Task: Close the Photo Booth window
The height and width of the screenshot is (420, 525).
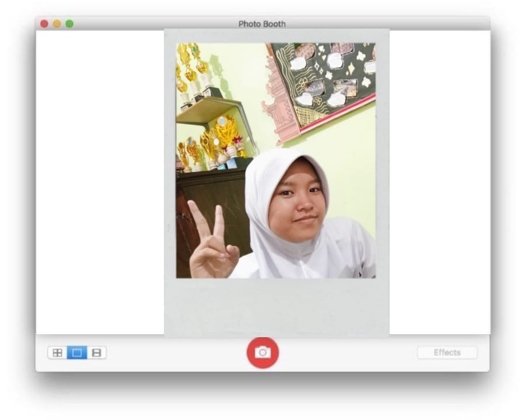Action: pos(44,24)
